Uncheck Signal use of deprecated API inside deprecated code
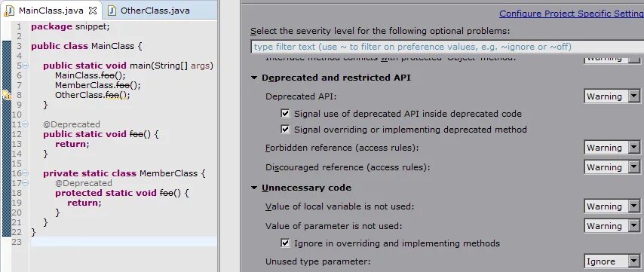The height and width of the screenshot is (272, 644). coord(285,113)
